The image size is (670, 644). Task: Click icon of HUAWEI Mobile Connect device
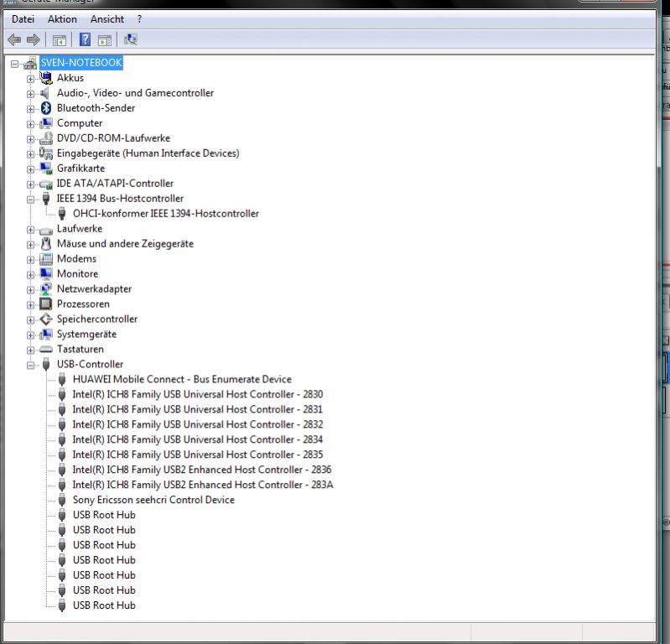coord(62,380)
